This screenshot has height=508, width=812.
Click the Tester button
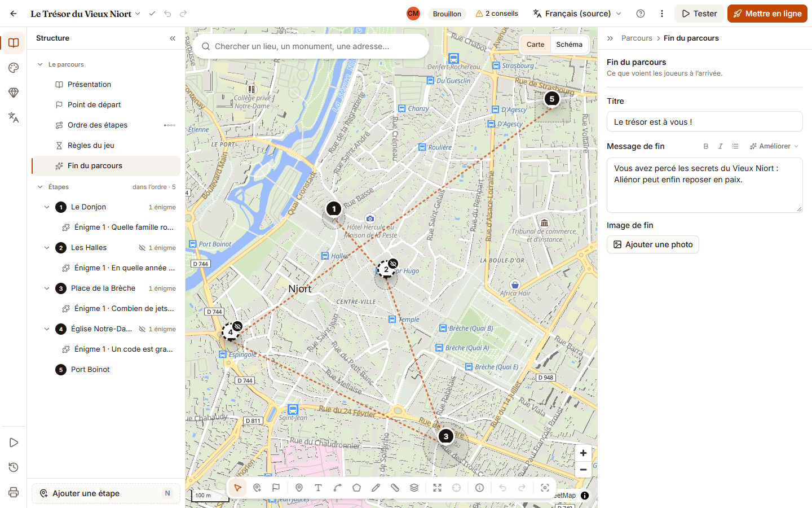(700, 14)
